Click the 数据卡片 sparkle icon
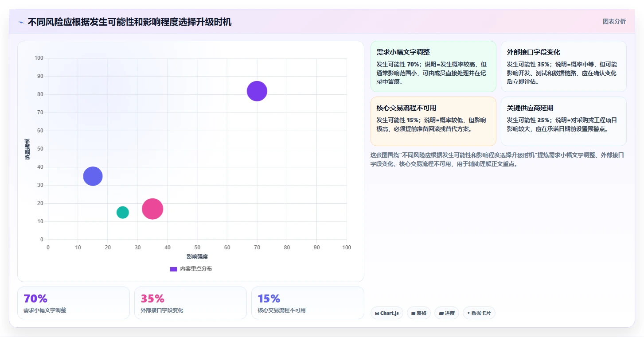Viewport: 644px width, 337px height. [468, 313]
